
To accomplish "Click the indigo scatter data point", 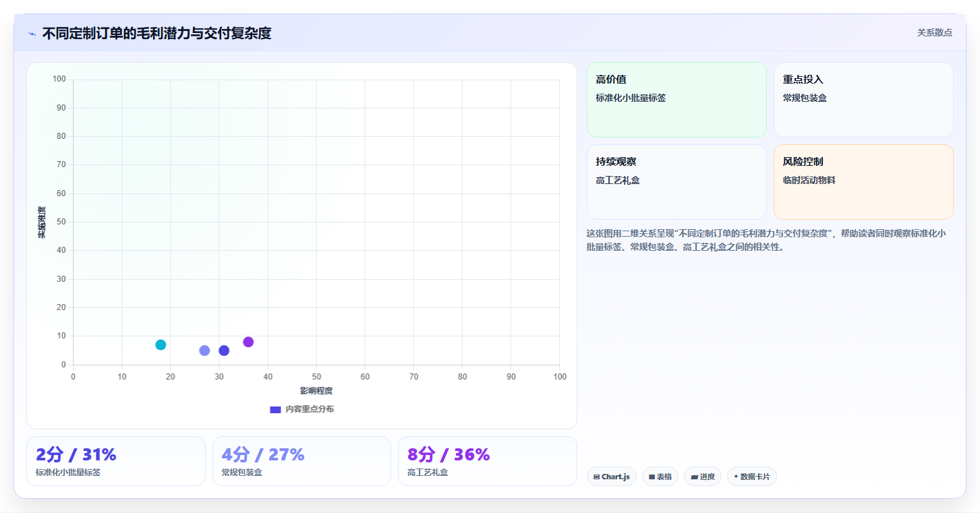I will point(224,351).
